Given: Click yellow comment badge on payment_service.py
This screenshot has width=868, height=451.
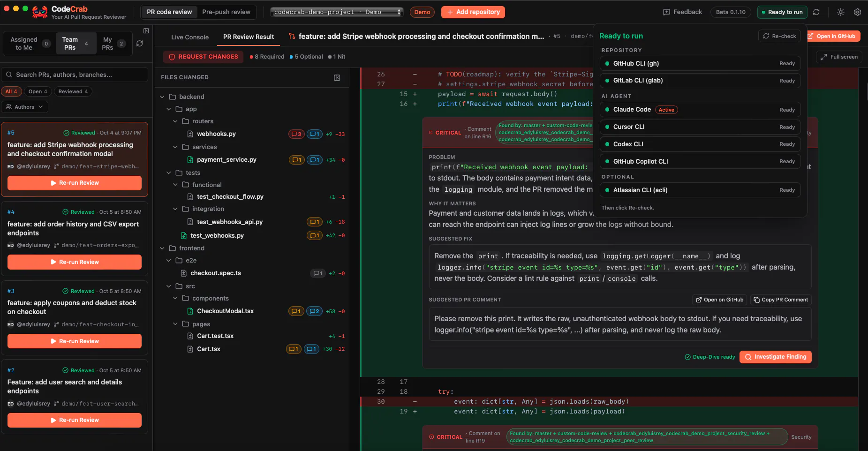Looking at the screenshot, I should pyautogui.click(x=297, y=160).
